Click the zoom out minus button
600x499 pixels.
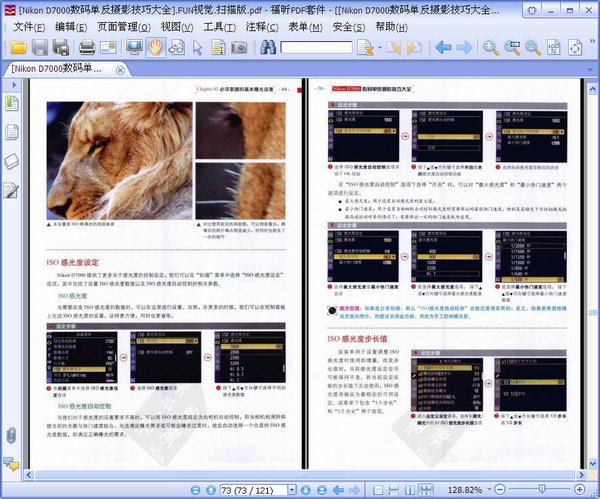tap(500, 489)
